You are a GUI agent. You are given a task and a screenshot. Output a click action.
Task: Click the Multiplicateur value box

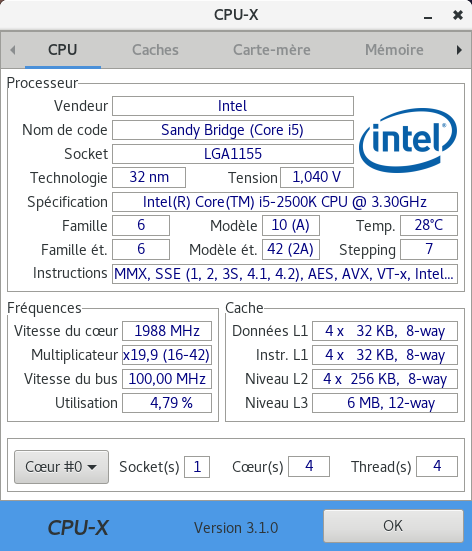[x=167, y=355]
